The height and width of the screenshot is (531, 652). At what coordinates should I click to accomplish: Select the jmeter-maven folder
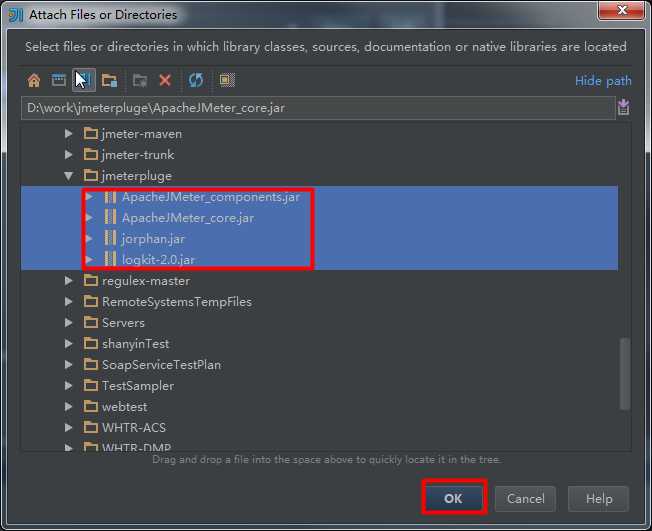tap(133, 134)
